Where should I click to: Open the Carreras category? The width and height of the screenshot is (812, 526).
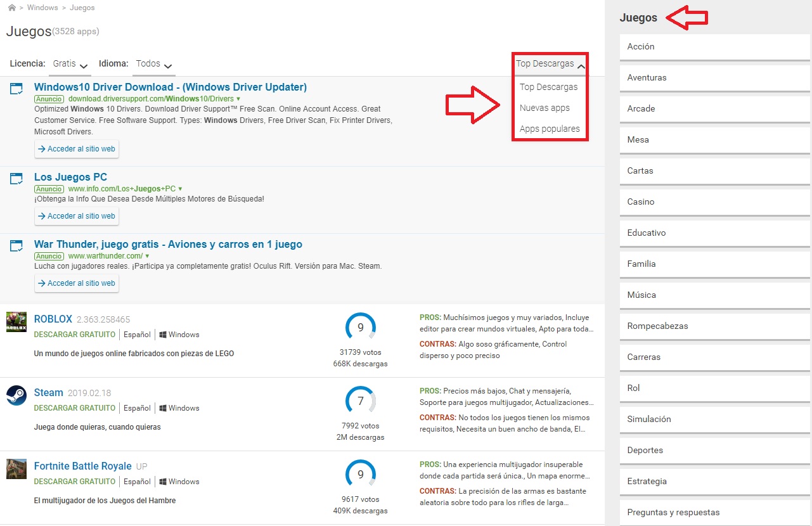tap(715, 357)
